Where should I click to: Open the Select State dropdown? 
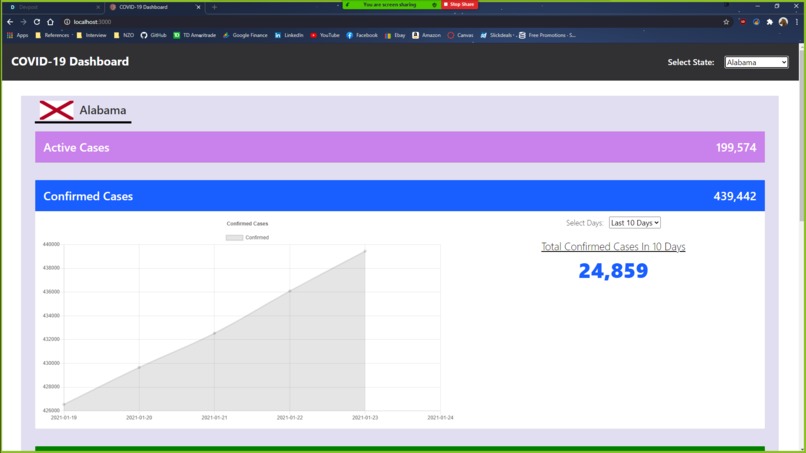[756, 62]
